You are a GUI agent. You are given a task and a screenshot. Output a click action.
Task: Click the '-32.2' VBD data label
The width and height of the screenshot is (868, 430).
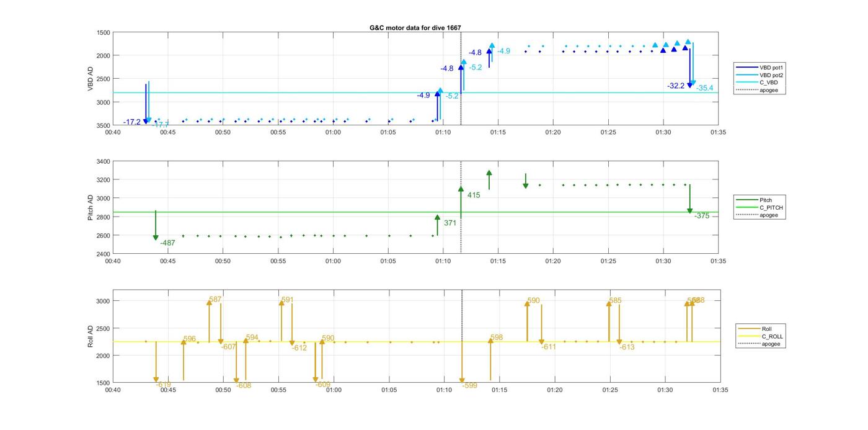[676, 86]
